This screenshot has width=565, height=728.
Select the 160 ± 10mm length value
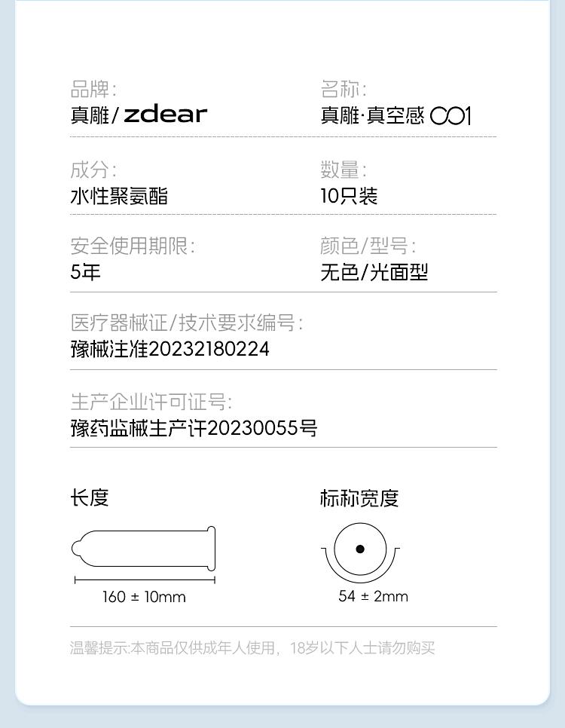click(144, 597)
